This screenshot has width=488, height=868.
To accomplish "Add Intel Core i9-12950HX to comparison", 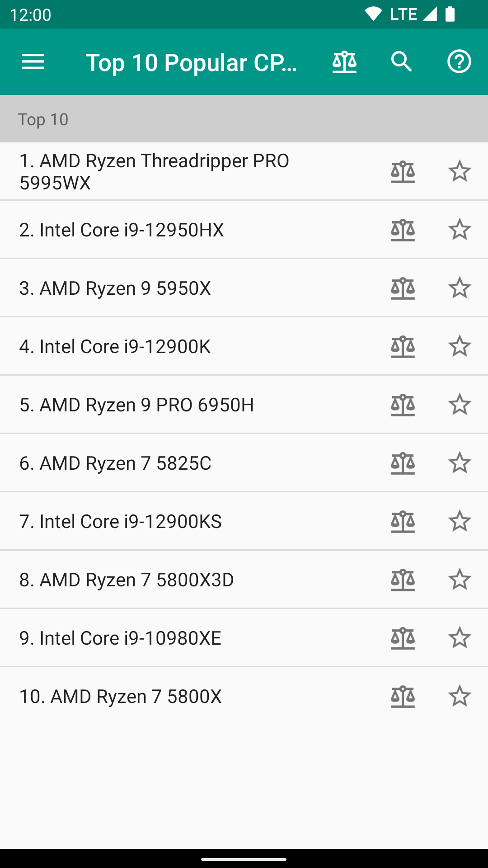I will (x=403, y=230).
